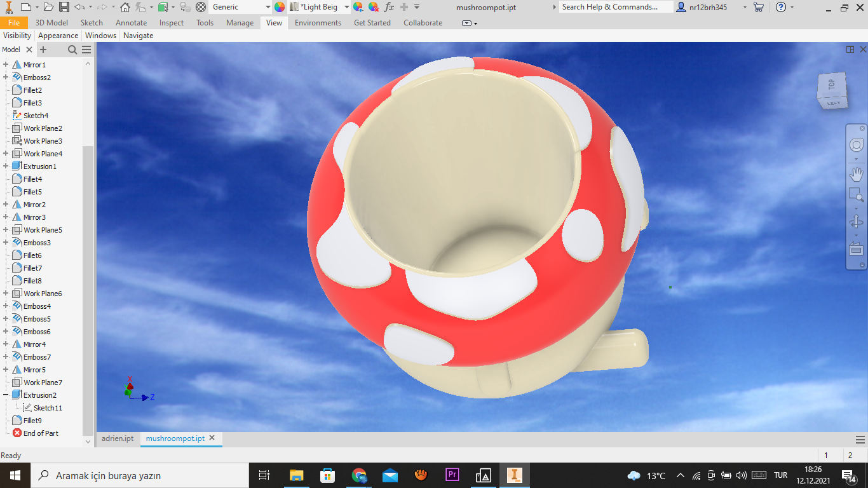
Task: Open the quick access toolbar customize dropdown
Action: point(417,7)
